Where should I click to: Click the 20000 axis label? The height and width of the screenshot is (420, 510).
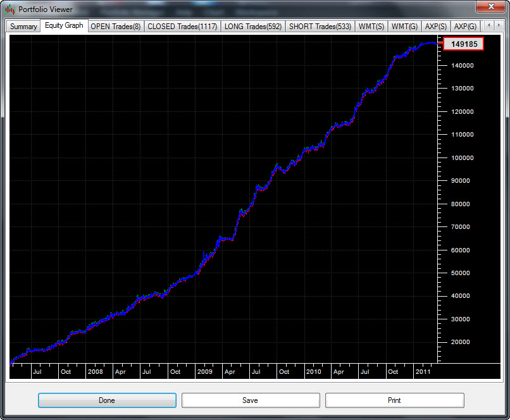[x=460, y=342]
